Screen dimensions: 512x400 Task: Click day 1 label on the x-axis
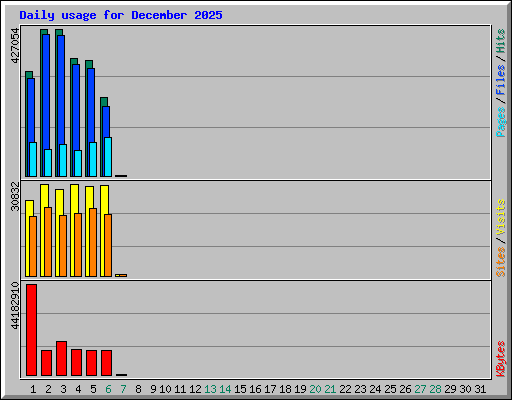tap(33, 389)
